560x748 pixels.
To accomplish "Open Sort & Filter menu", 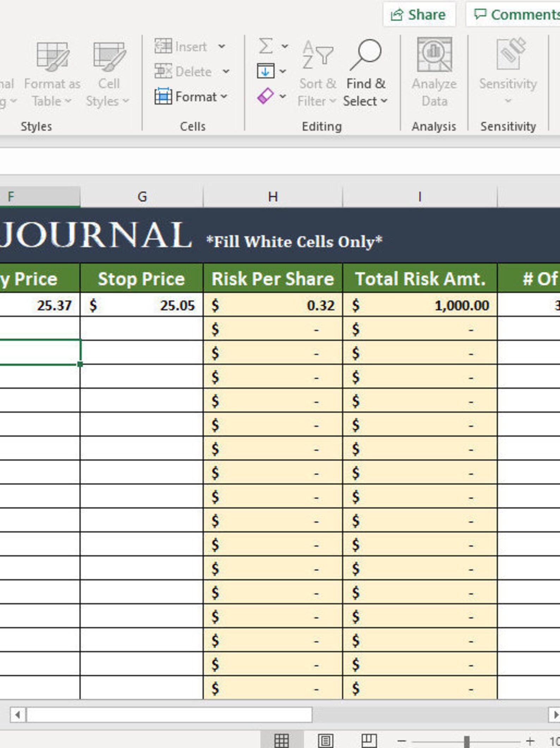I will point(317,74).
